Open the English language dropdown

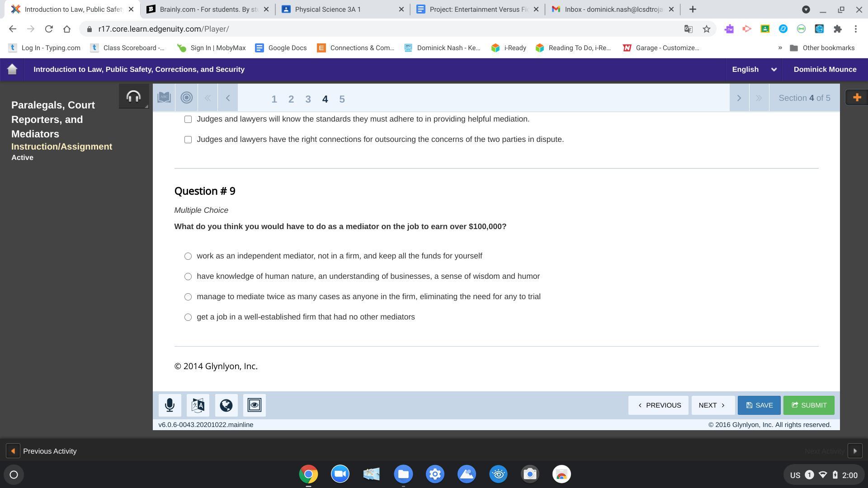click(x=754, y=70)
